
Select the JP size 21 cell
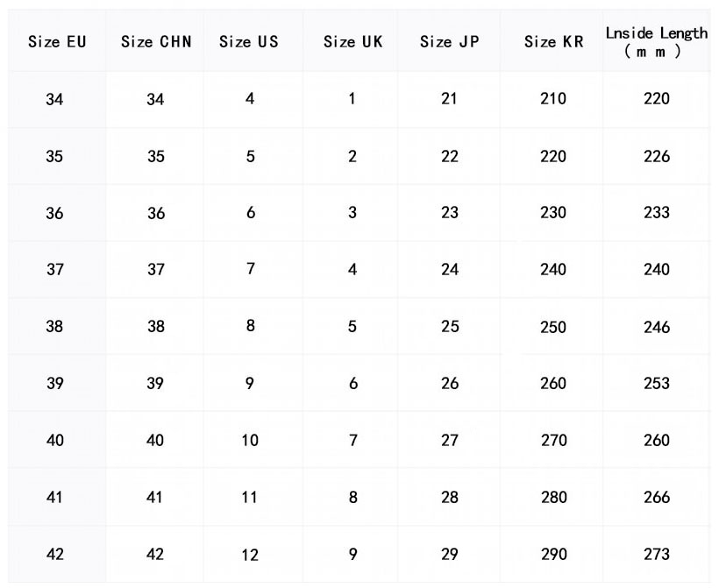(x=449, y=99)
